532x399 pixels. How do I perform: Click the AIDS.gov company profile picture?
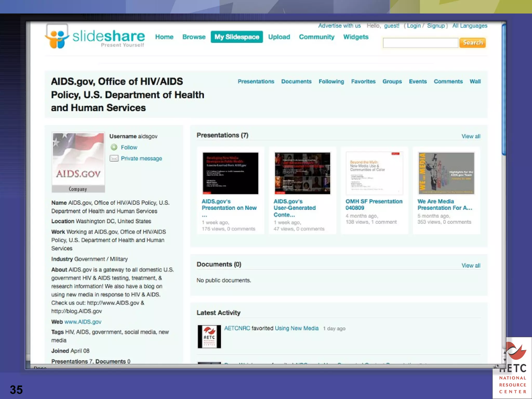click(78, 159)
